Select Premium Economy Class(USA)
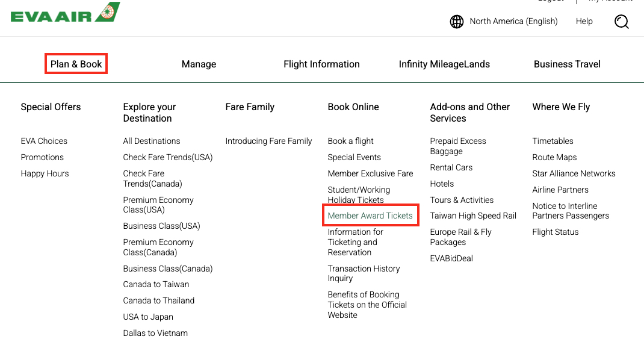The image size is (644, 345). pyautogui.click(x=158, y=205)
